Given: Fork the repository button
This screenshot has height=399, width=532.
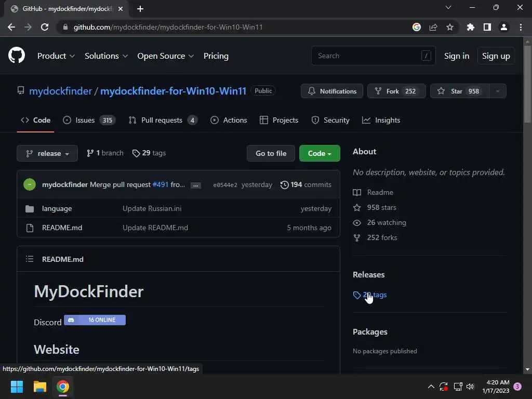Looking at the screenshot, I should [396, 91].
